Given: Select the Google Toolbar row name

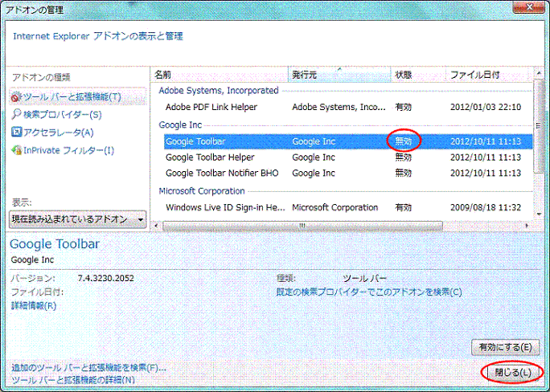Looking at the screenshot, I should click(x=195, y=141).
